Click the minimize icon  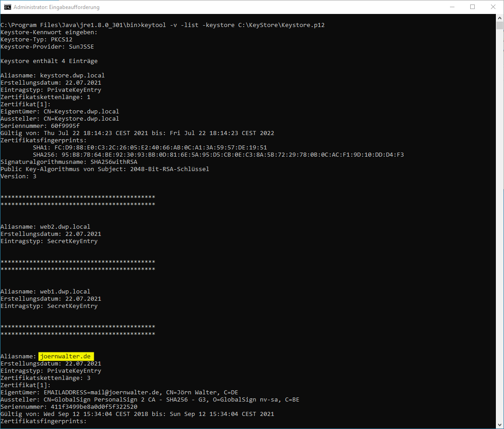(452, 7)
